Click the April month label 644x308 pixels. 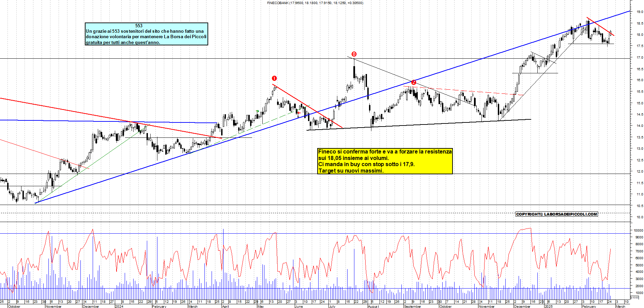226,306
